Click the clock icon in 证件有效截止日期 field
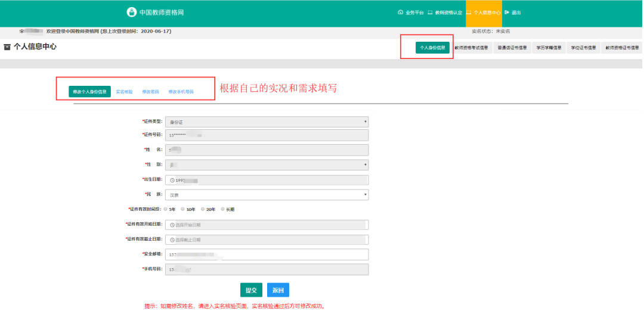Image resolution: width=644 pixels, height=314 pixels. pos(172,240)
